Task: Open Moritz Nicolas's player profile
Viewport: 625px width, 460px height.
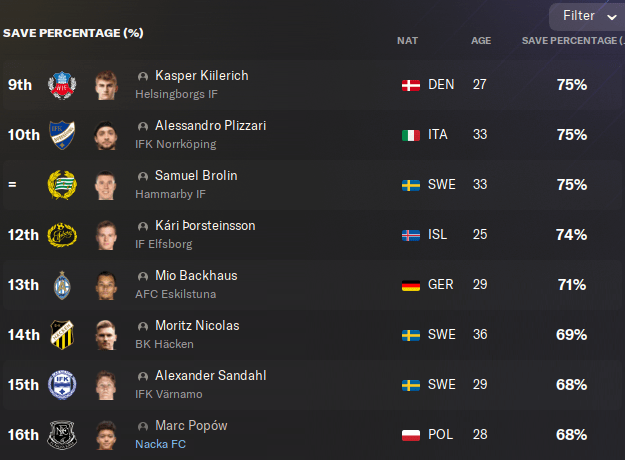Action: [x=197, y=326]
